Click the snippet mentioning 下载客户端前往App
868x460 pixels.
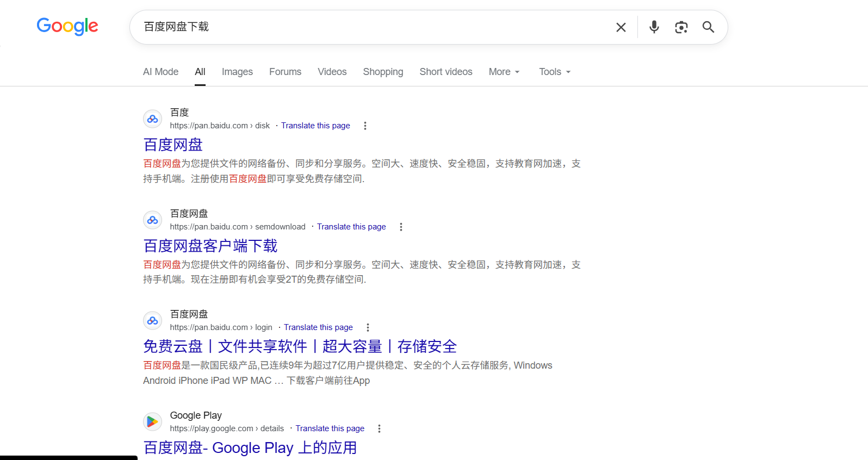pos(348,373)
